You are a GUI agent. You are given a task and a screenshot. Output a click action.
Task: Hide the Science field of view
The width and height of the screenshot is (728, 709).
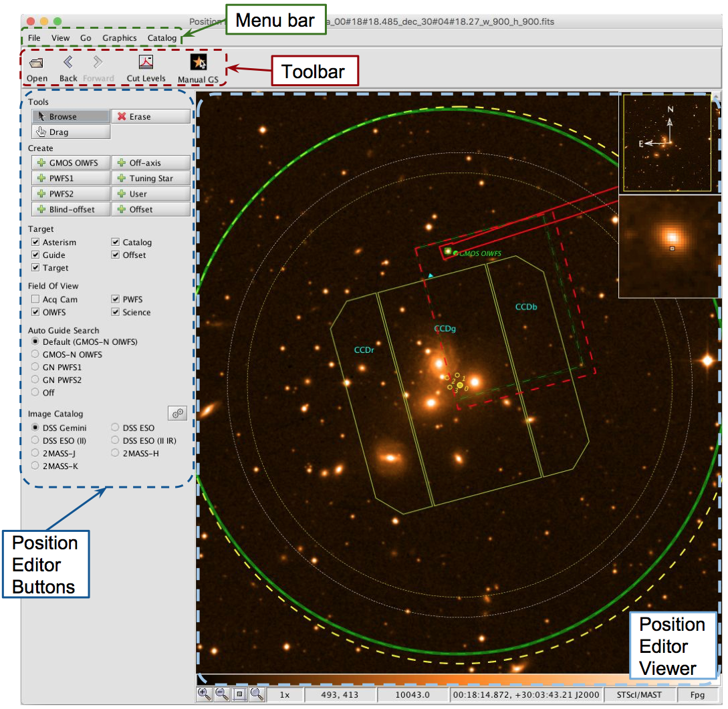(x=116, y=312)
